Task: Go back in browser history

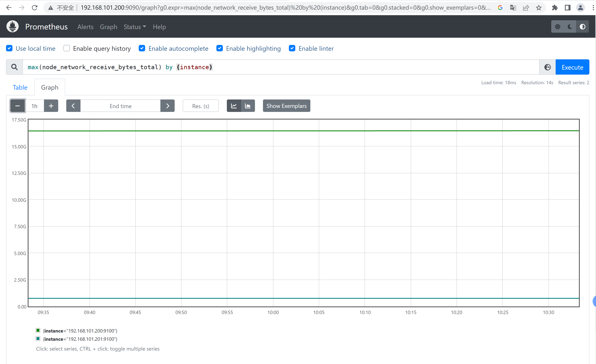Action: (9, 8)
